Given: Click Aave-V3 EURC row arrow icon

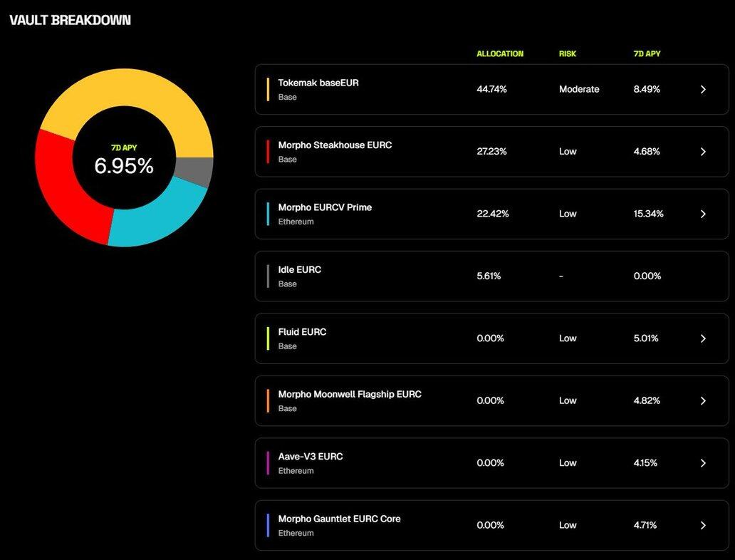Looking at the screenshot, I should (x=703, y=463).
